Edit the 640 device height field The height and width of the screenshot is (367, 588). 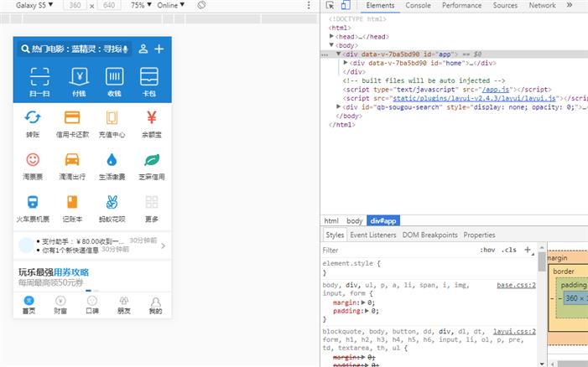[x=109, y=5]
